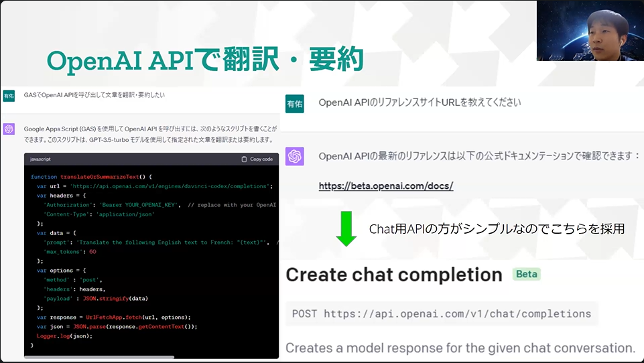Click the Copy code button
644x363 pixels.
(x=257, y=159)
